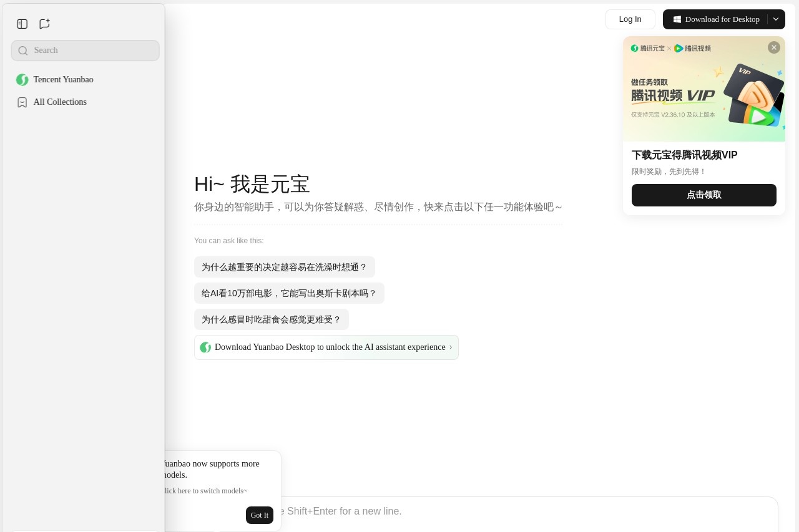Click the Windows logo icon in download button
Image resolution: width=799 pixels, height=532 pixels.
click(677, 19)
